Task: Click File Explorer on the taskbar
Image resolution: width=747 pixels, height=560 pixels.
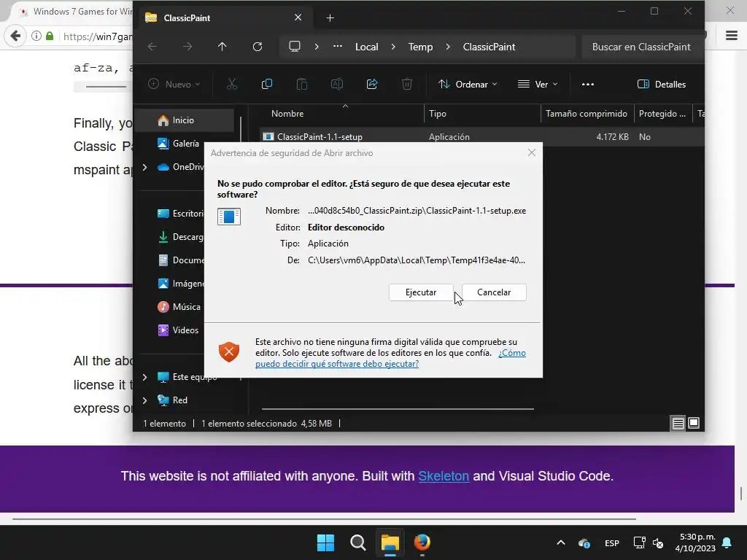Action: [x=390, y=542]
